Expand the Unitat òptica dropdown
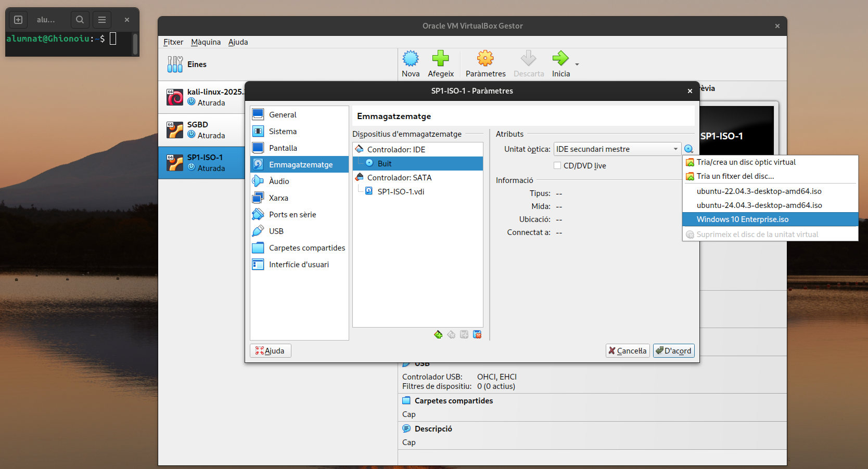The image size is (868, 469). [617, 149]
